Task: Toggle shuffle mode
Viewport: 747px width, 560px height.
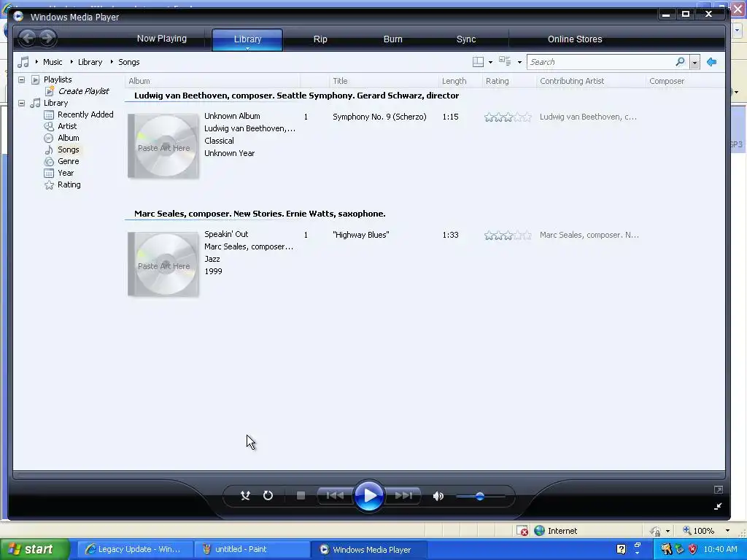Action: [x=245, y=496]
